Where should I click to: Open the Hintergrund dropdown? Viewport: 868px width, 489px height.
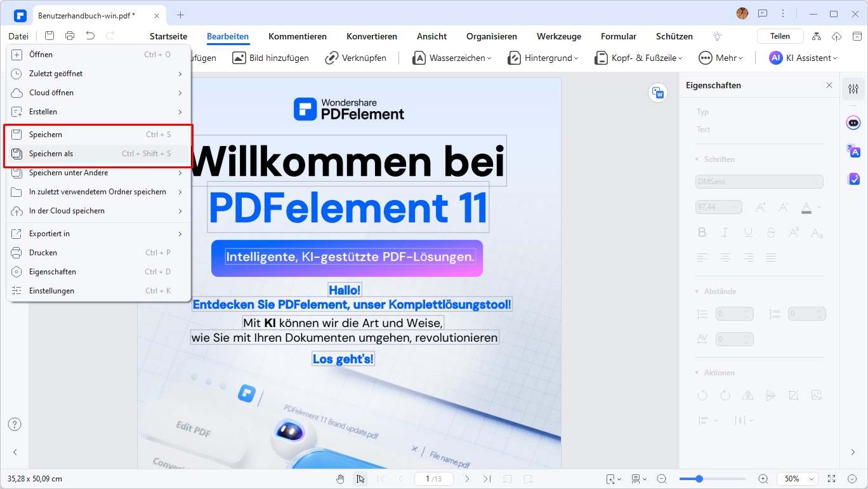543,58
